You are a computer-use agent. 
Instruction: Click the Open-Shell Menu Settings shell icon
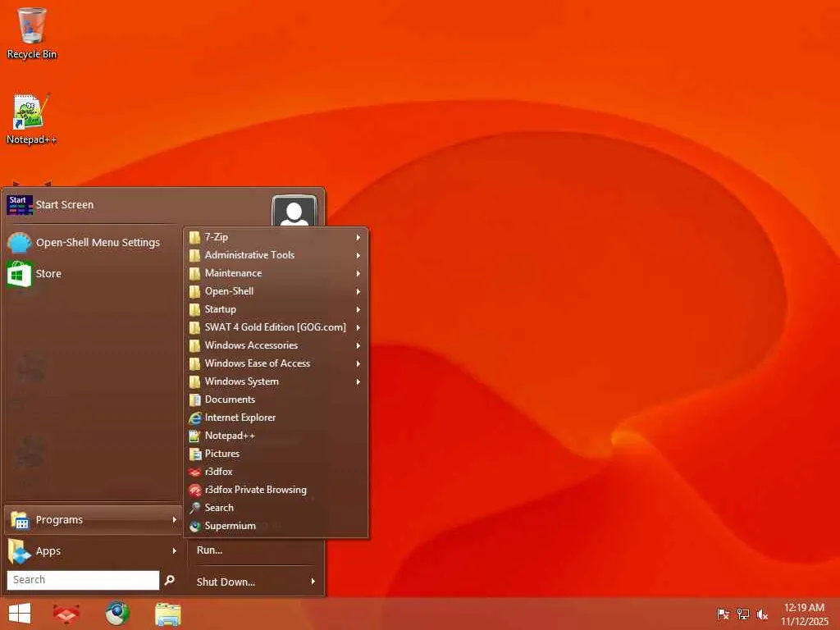pos(20,243)
